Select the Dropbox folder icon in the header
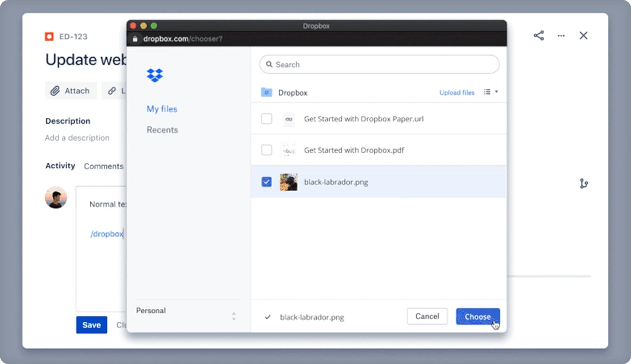Viewport: 631px width, 364px height. pos(267,92)
